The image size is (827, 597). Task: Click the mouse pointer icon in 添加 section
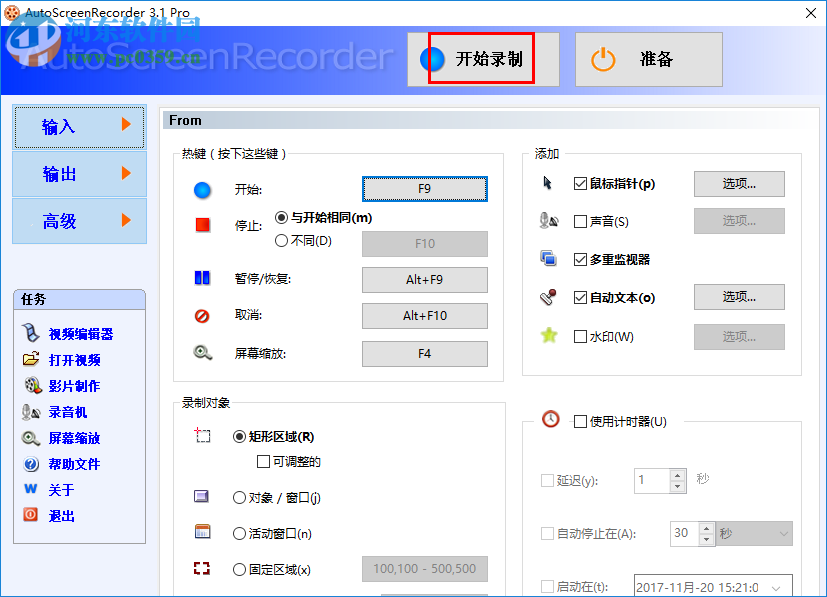tap(549, 184)
